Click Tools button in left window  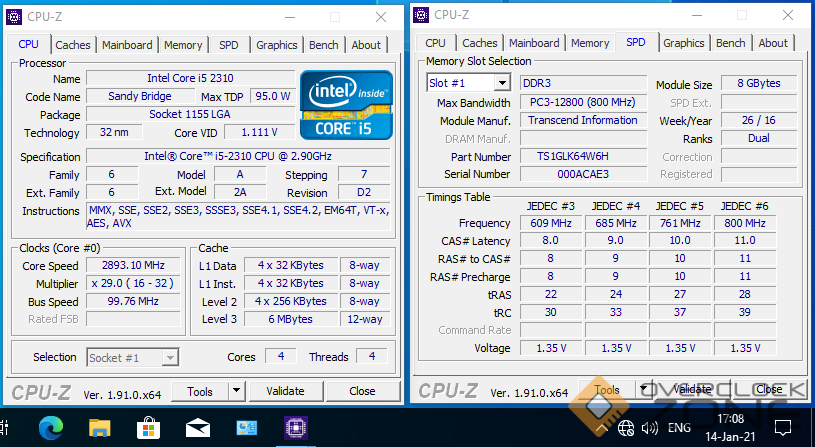[200, 391]
